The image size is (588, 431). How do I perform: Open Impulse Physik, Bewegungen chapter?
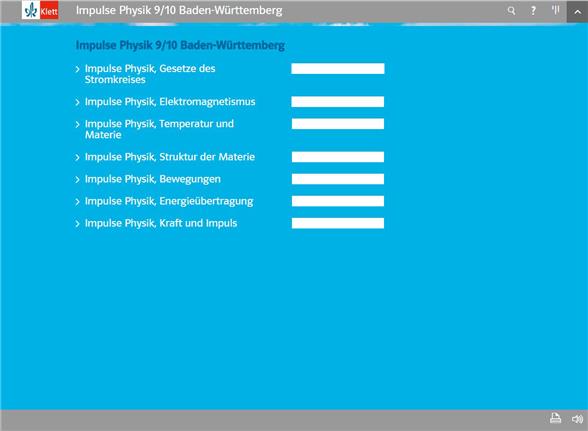point(153,179)
